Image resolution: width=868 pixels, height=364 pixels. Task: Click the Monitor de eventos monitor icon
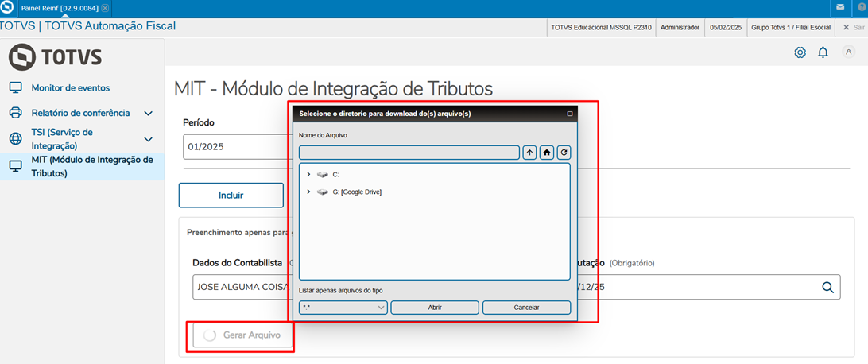[16, 87]
